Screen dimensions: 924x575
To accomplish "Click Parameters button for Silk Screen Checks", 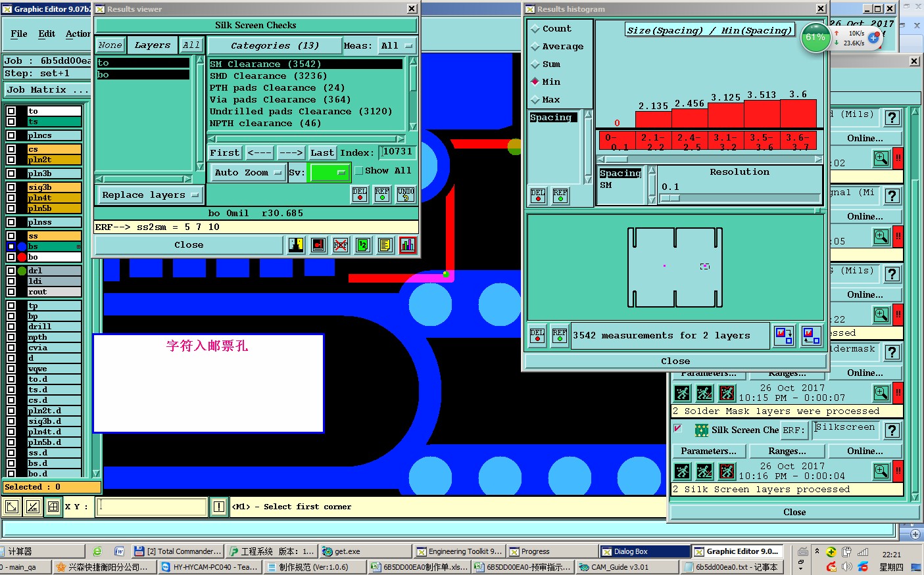I will coord(709,451).
